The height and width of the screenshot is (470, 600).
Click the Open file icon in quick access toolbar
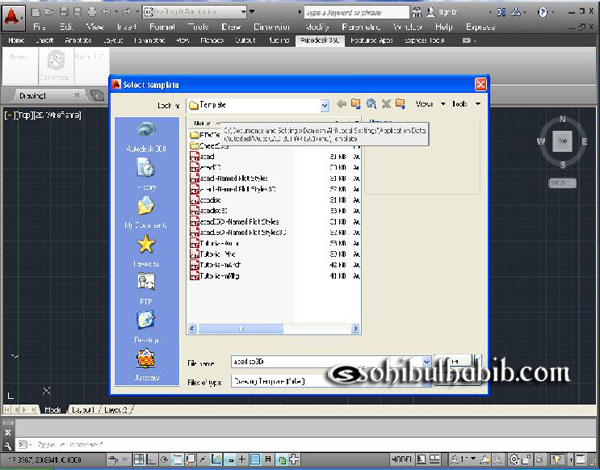click(49, 13)
